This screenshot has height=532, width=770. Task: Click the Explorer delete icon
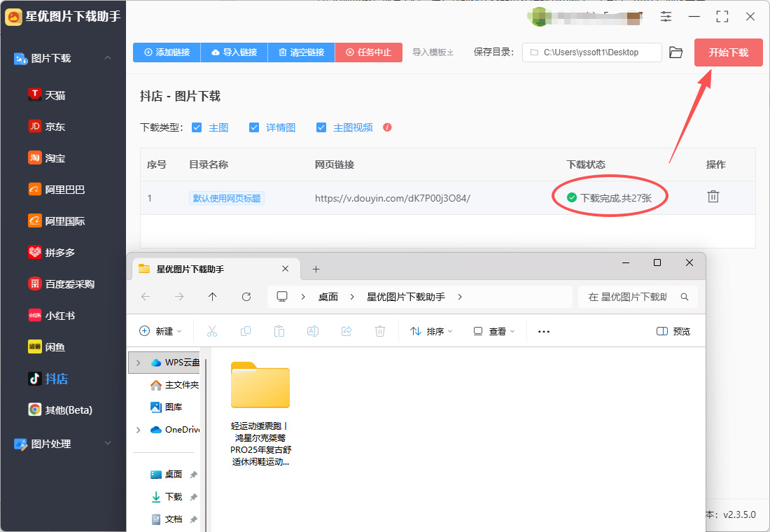(x=380, y=331)
